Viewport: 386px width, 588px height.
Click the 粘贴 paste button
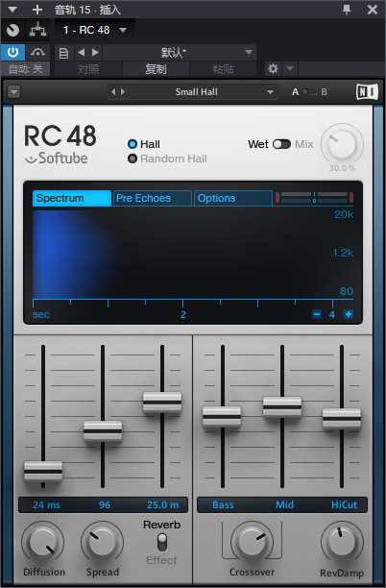pyautogui.click(x=224, y=69)
